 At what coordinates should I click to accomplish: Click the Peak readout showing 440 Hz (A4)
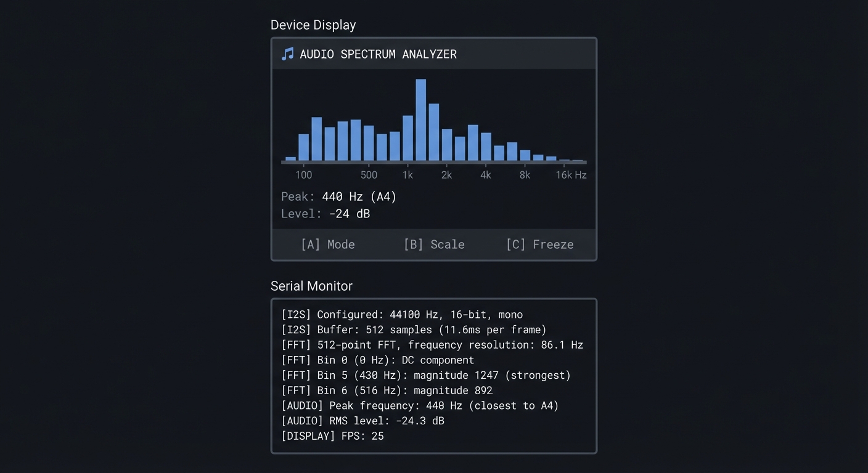pos(338,196)
